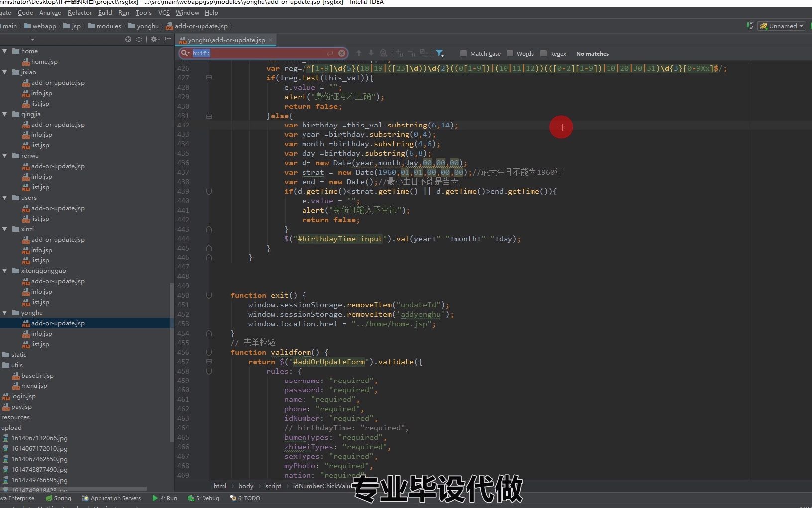Collapse the yonghu folder in Project tree
This screenshot has width=812, height=508.
[x=5, y=313]
